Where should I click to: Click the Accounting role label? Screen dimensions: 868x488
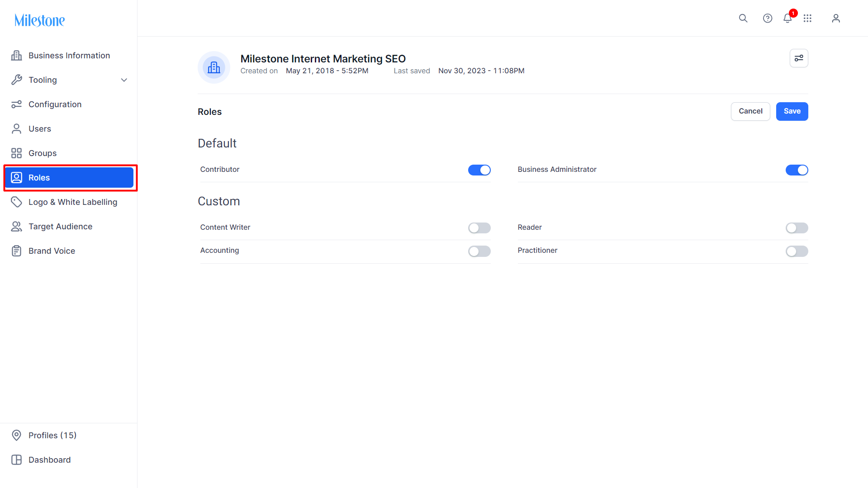[219, 251]
